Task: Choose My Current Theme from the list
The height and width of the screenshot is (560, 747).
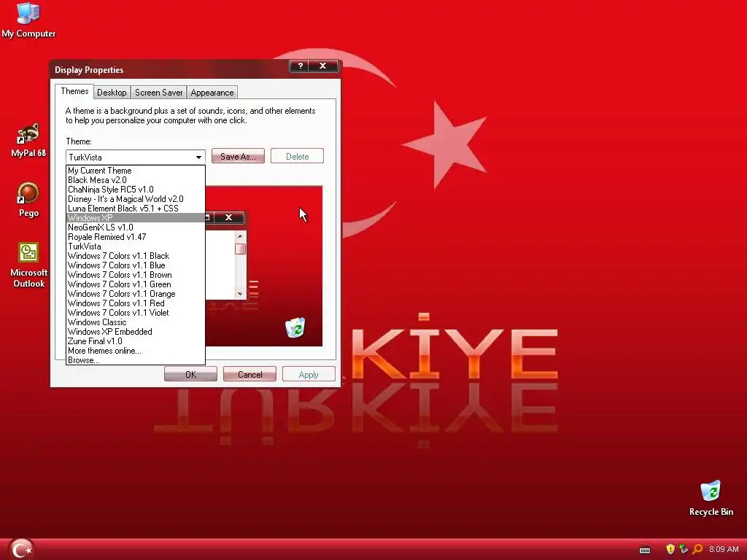Action: 135,171
